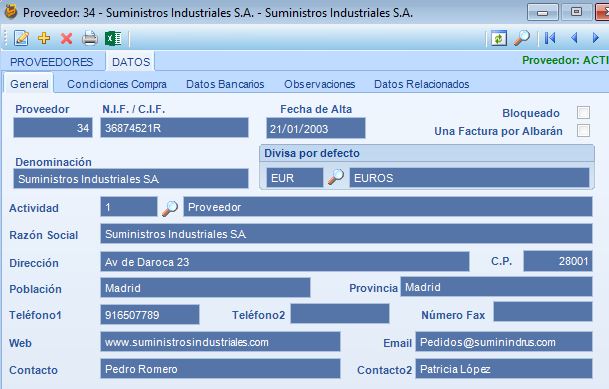Select the General sub-tab
The width and height of the screenshot is (609, 389).
click(x=29, y=84)
